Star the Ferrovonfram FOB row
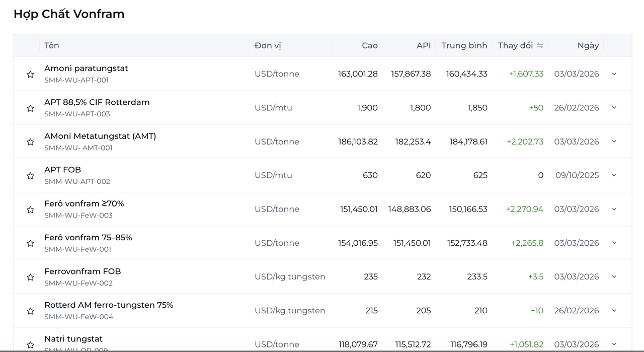Viewport: 644px width, 352px height. (30, 277)
